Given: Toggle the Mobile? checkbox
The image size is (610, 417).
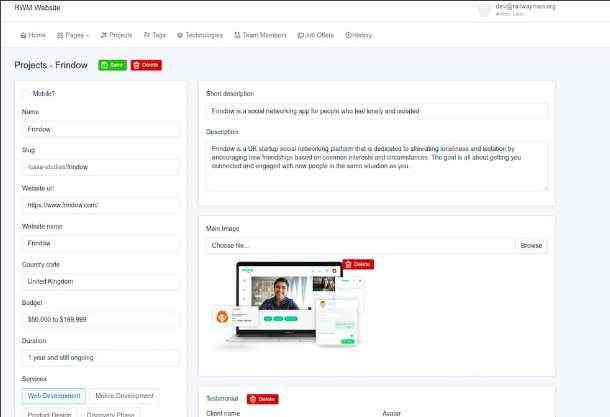Looking at the screenshot, I should click(x=26, y=94).
